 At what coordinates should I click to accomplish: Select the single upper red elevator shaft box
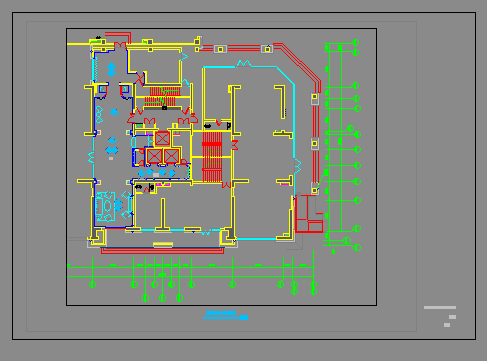[x=162, y=138]
